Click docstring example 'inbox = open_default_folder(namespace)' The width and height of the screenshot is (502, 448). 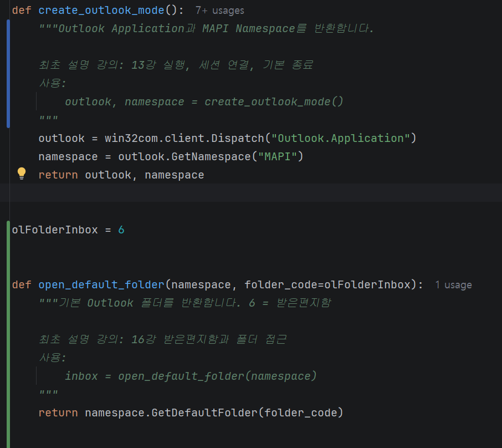191,376
